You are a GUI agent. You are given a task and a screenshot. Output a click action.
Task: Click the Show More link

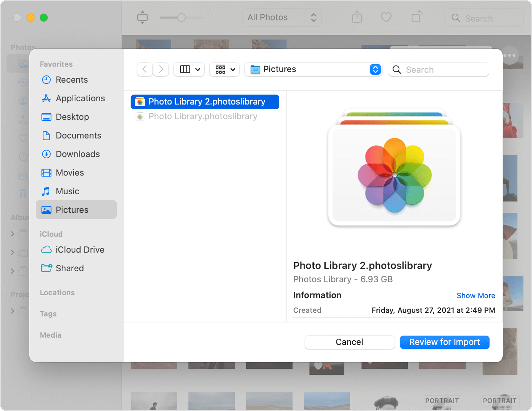[x=476, y=296]
